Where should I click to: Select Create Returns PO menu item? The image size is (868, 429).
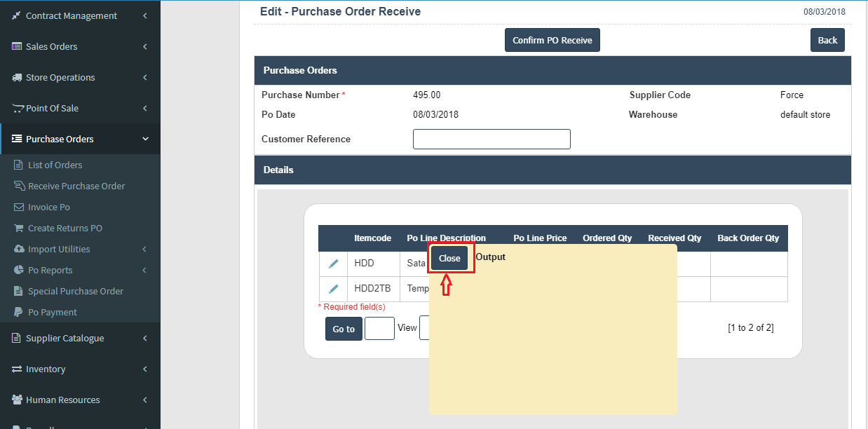tap(65, 228)
